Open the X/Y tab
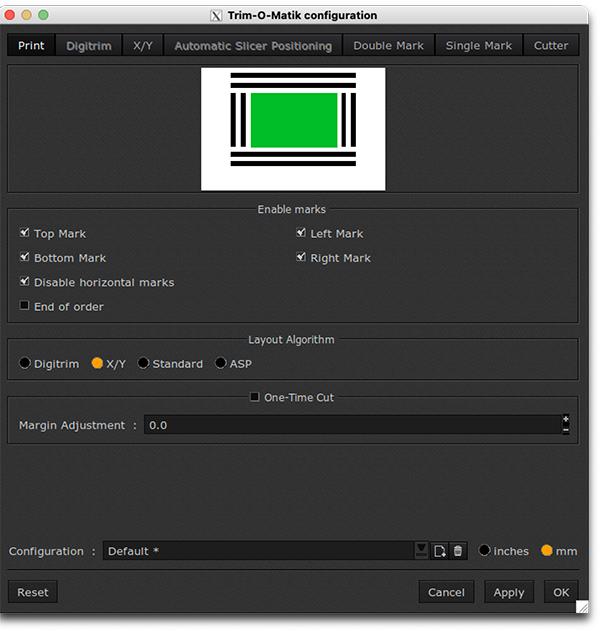 click(143, 45)
